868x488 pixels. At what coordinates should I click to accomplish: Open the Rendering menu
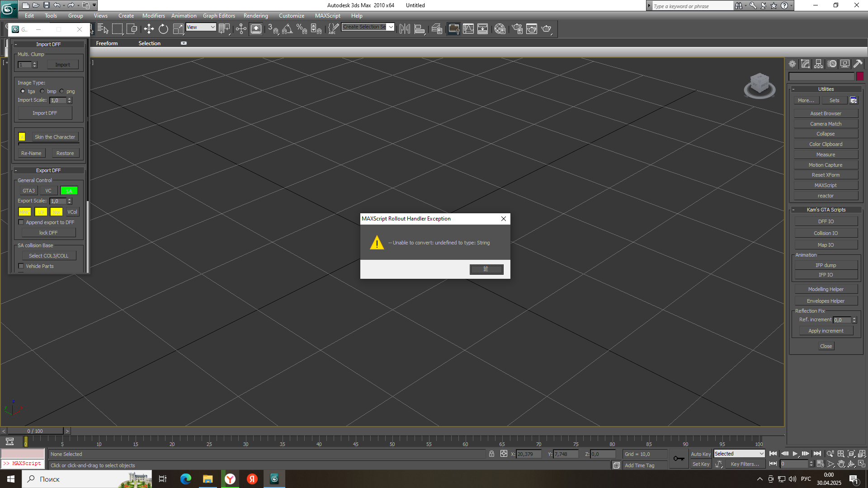tap(255, 16)
